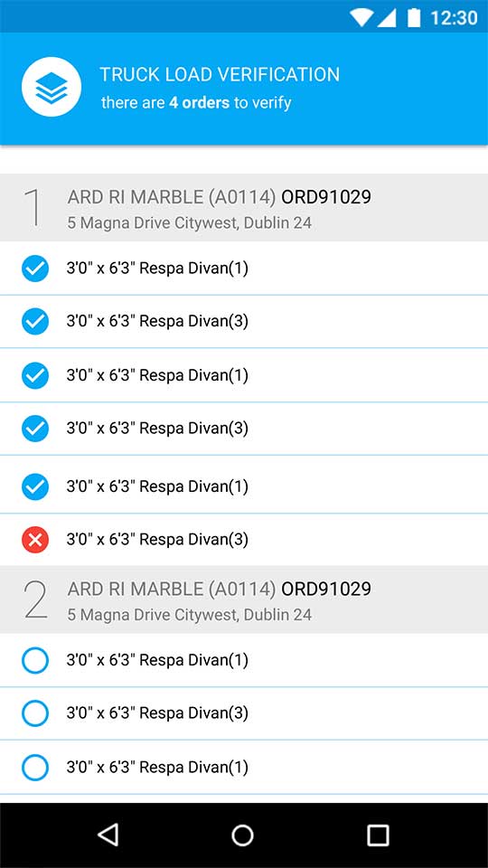Tap the Android back navigation triangle
488x868 pixels.
pyautogui.click(x=108, y=835)
